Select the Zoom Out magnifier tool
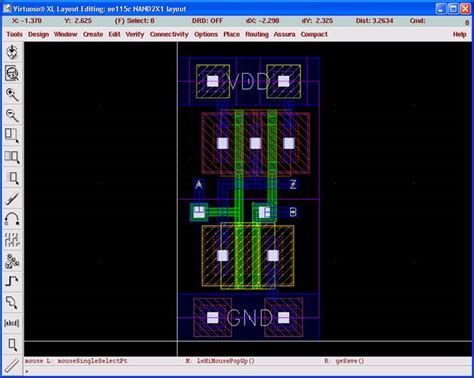The image size is (474, 378). (x=12, y=115)
